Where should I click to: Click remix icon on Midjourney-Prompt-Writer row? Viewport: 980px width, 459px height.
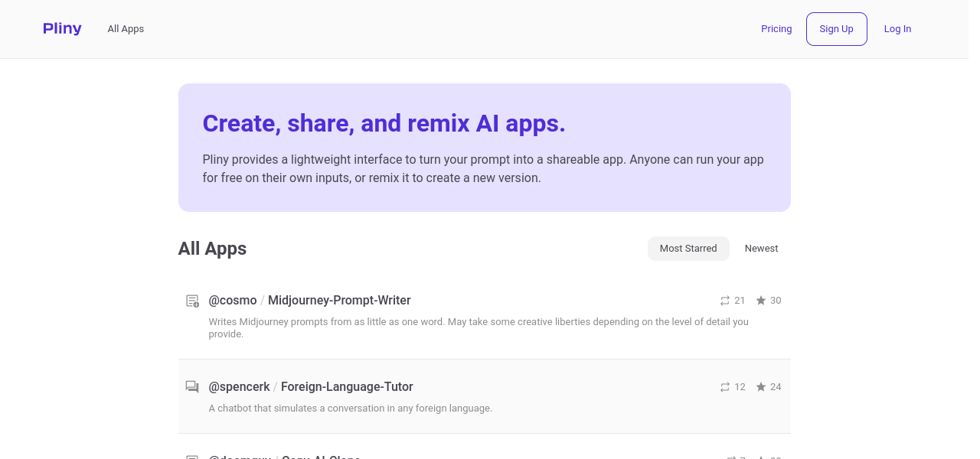pos(724,301)
